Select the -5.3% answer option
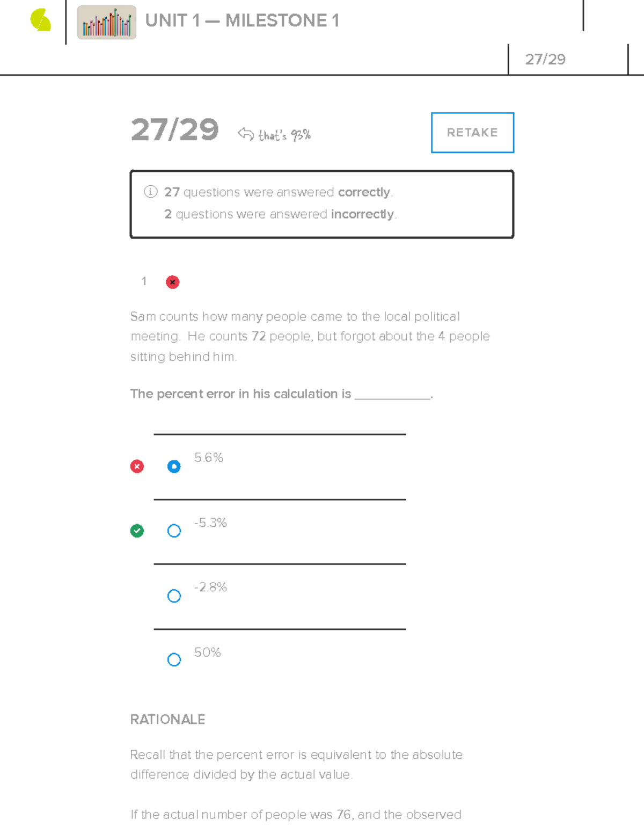The width and height of the screenshot is (644, 834). [174, 531]
